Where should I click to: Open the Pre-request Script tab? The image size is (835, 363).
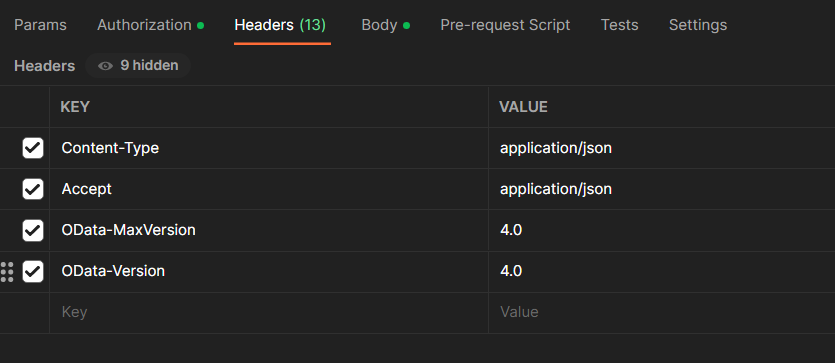click(505, 25)
